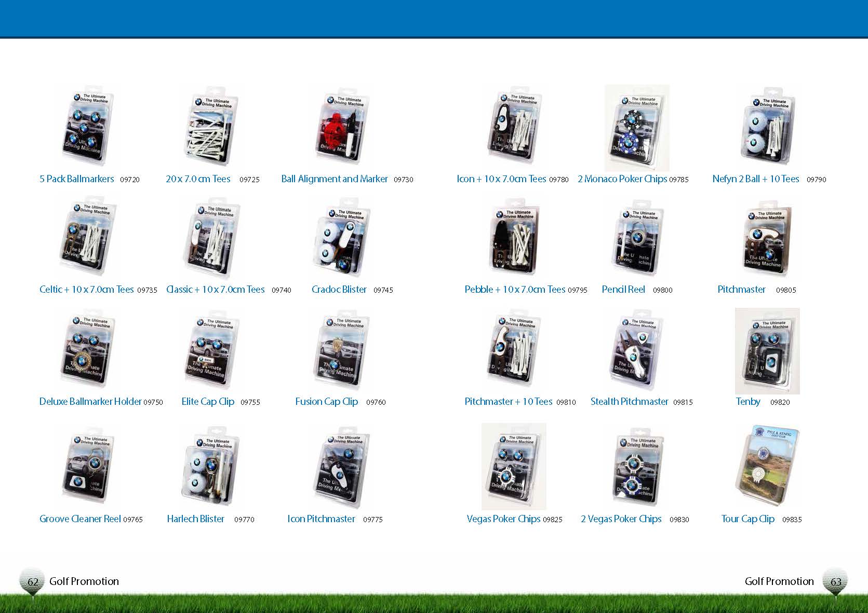Click product code 09830 beside 2 Vegas Poker Chips
Viewport: 868px width, 613px height.
[679, 520]
